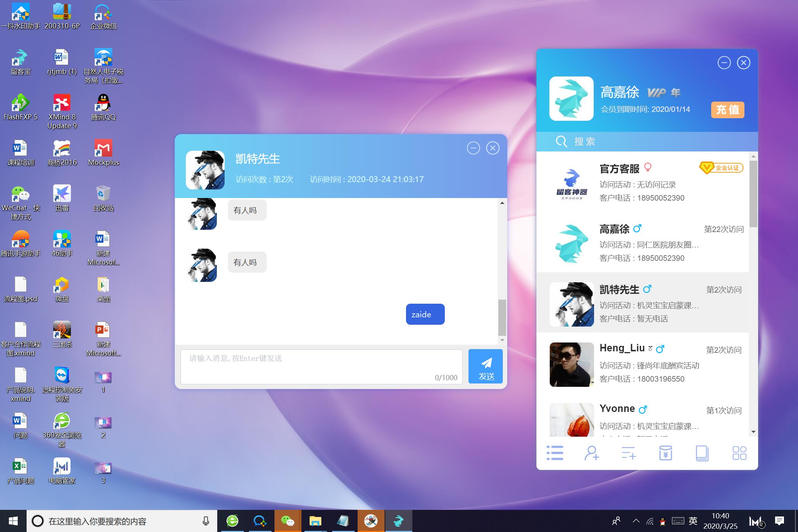The width and height of the screenshot is (798, 532).
Task: Click the message input field in chat window
Action: point(321,366)
